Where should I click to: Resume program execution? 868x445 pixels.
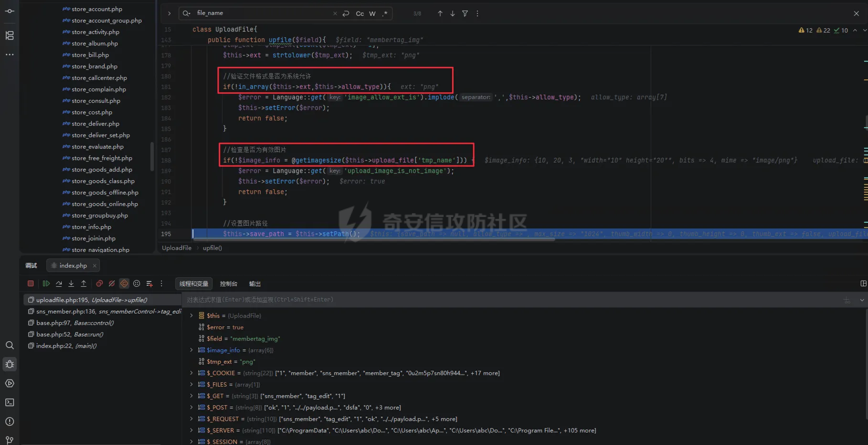pyautogui.click(x=46, y=283)
